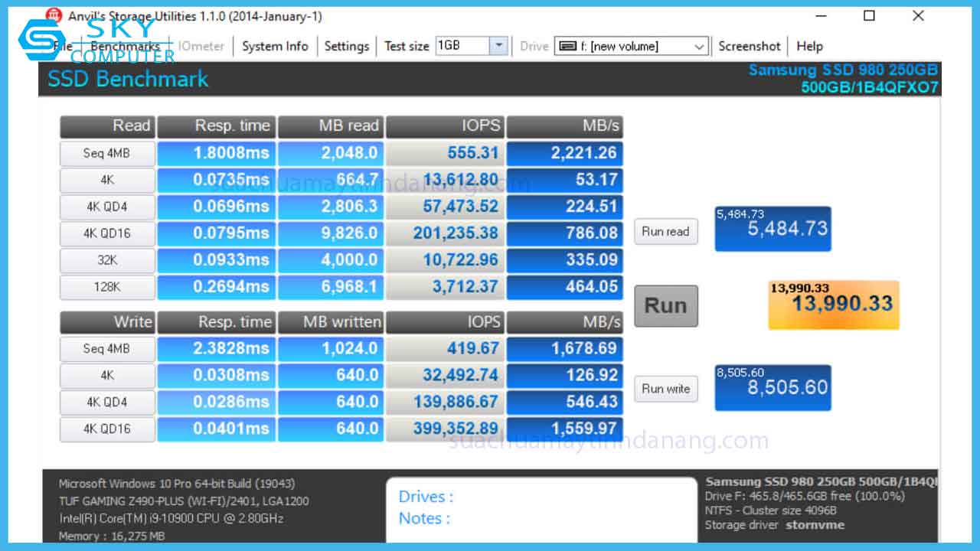Click the write 4K MB/s value 126.92
980x551 pixels.
(x=564, y=376)
